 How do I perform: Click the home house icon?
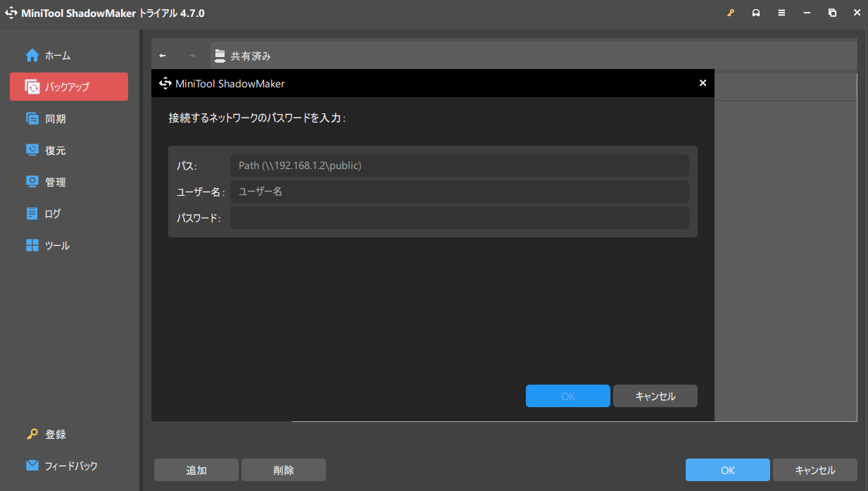pyautogui.click(x=32, y=55)
